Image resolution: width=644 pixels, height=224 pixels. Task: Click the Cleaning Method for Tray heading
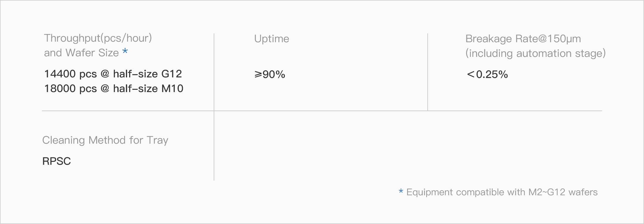[x=105, y=140]
